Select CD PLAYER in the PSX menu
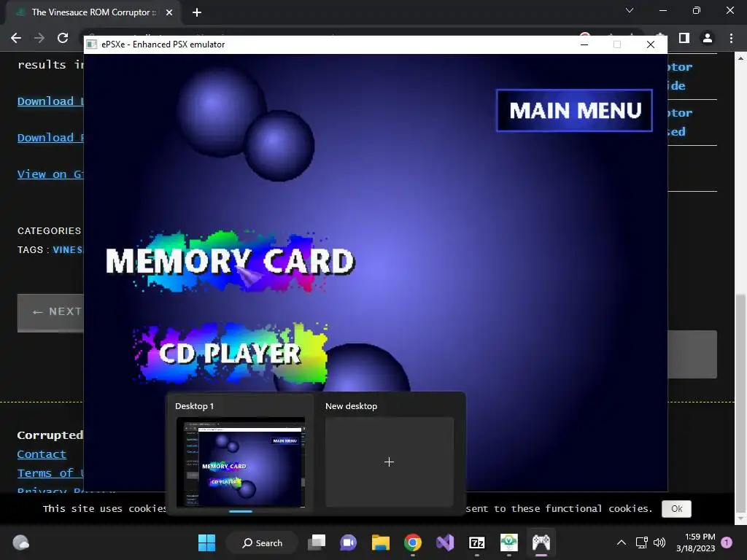 click(x=230, y=353)
